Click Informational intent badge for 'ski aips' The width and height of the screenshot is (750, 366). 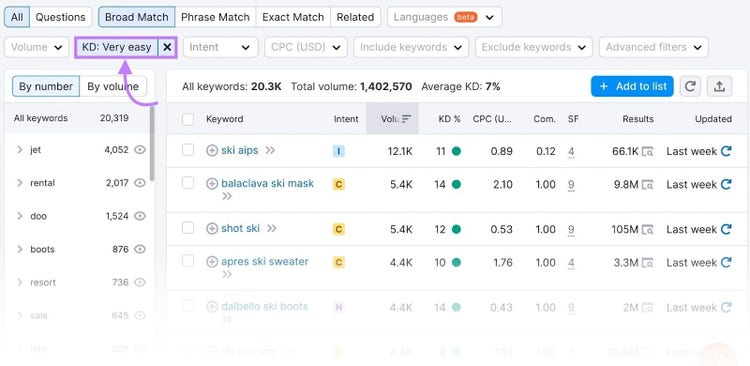pos(339,152)
